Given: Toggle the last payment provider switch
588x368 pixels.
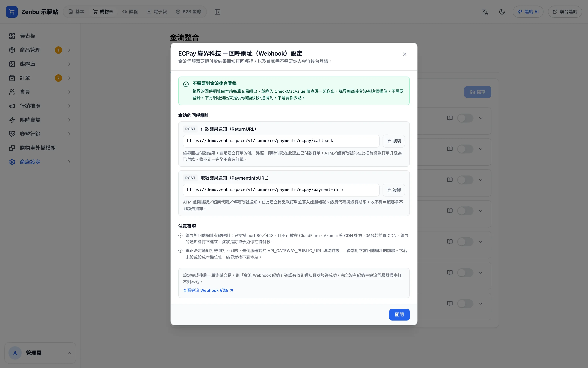Looking at the screenshot, I should click(465, 303).
